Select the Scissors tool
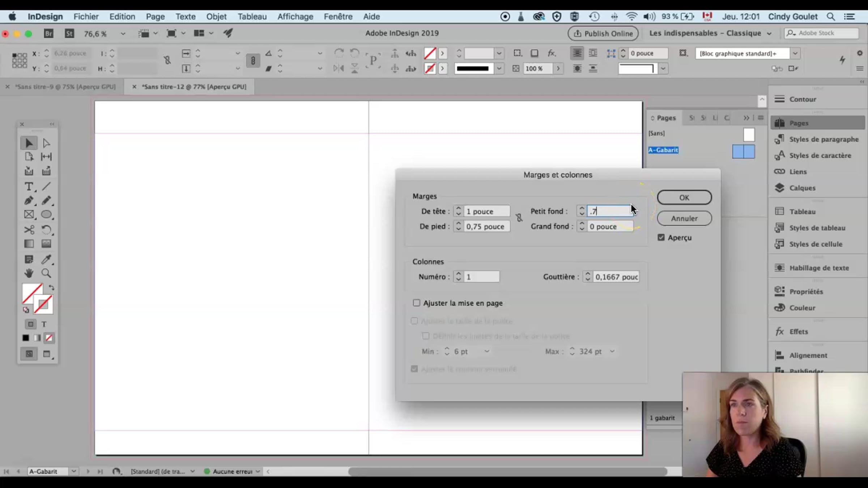This screenshot has width=868, height=488. pyautogui.click(x=29, y=230)
